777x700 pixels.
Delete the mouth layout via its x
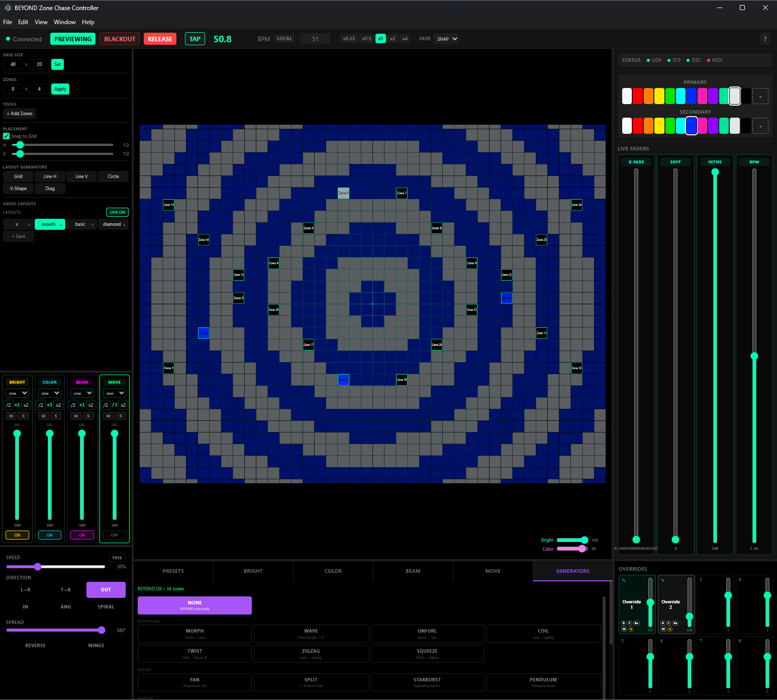[x=61, y=224]
